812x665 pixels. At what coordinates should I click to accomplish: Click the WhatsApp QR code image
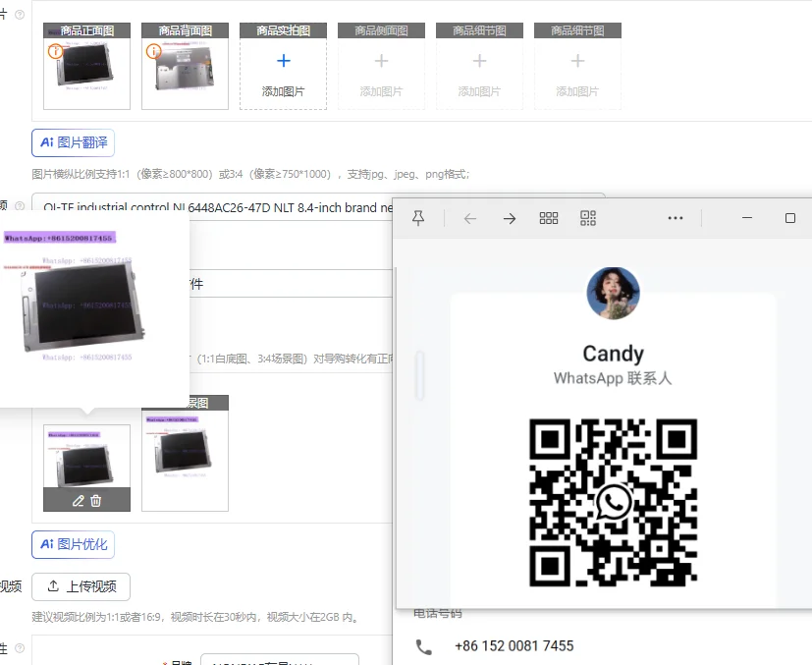tap(613, 503)
